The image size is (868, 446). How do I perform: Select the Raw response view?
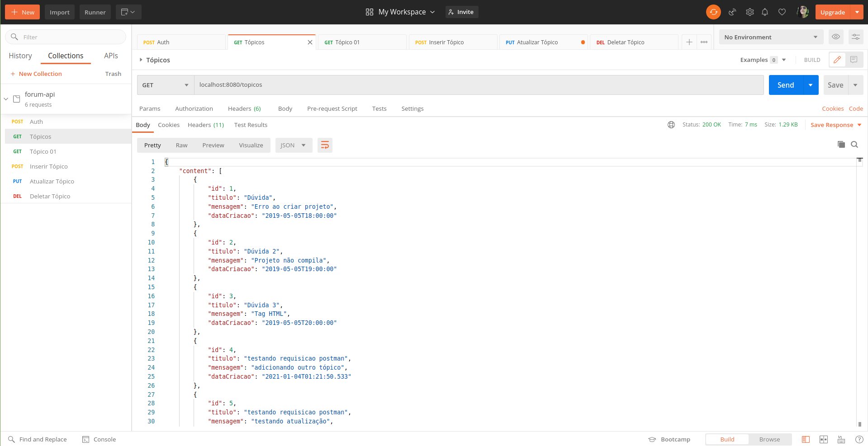(181, 145)
